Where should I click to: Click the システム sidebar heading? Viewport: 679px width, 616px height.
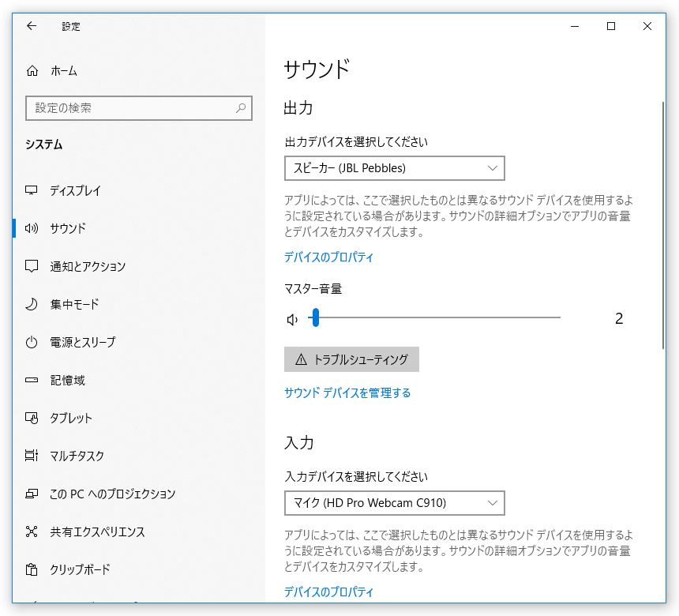coord(43,145)
